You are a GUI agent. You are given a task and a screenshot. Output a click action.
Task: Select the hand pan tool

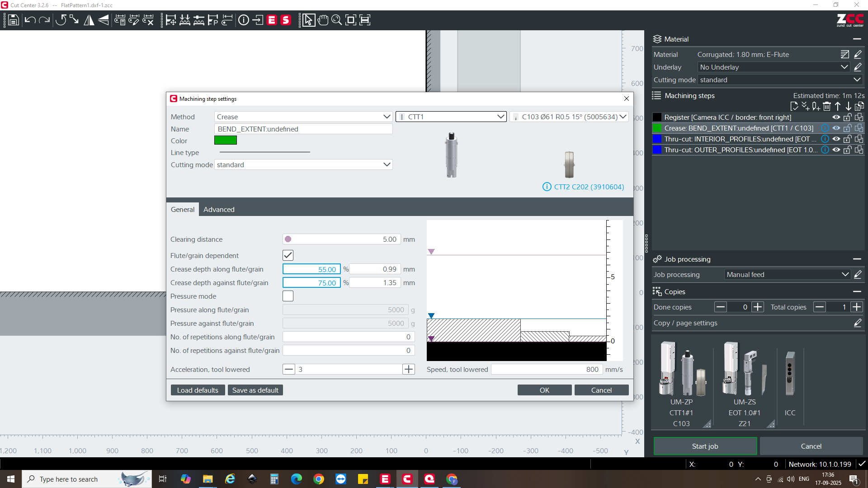coord(323,20)
